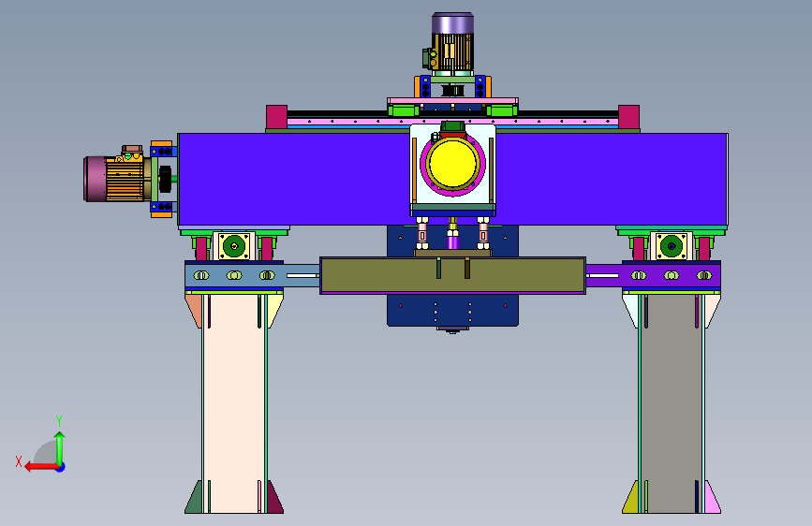Select the left bright green slider block on the top rail
812x526 pixels.
coord(404,110)
